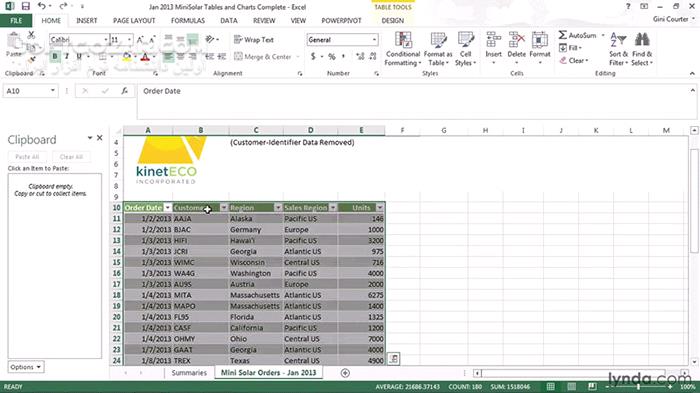The image size is (700, 393).
Task: Open the POWERPIVOT tab
Action: coord(341,21)
